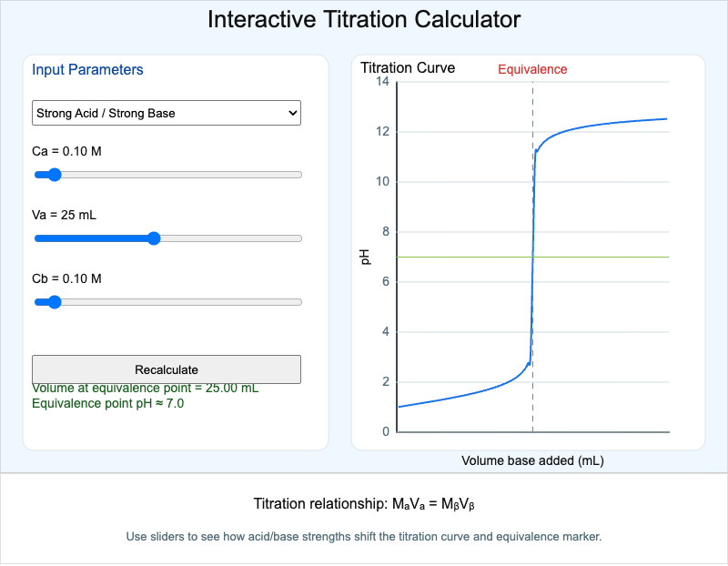This screenshot has height=566, width=728.
Task: Select the Strong Acid / Strong Base option
Action: (105, 113)
